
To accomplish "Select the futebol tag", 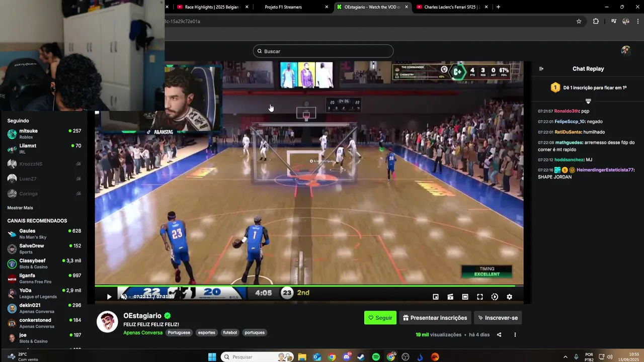I will (x=230, y=332).
